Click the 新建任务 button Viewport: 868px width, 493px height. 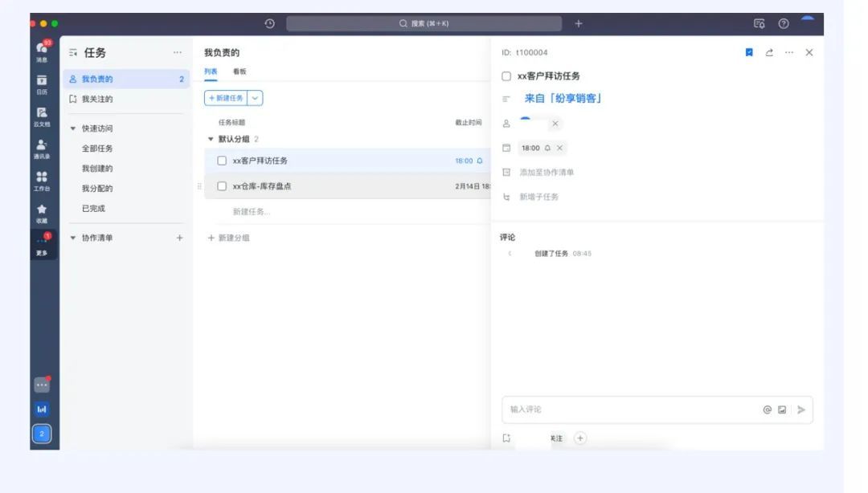226,98
